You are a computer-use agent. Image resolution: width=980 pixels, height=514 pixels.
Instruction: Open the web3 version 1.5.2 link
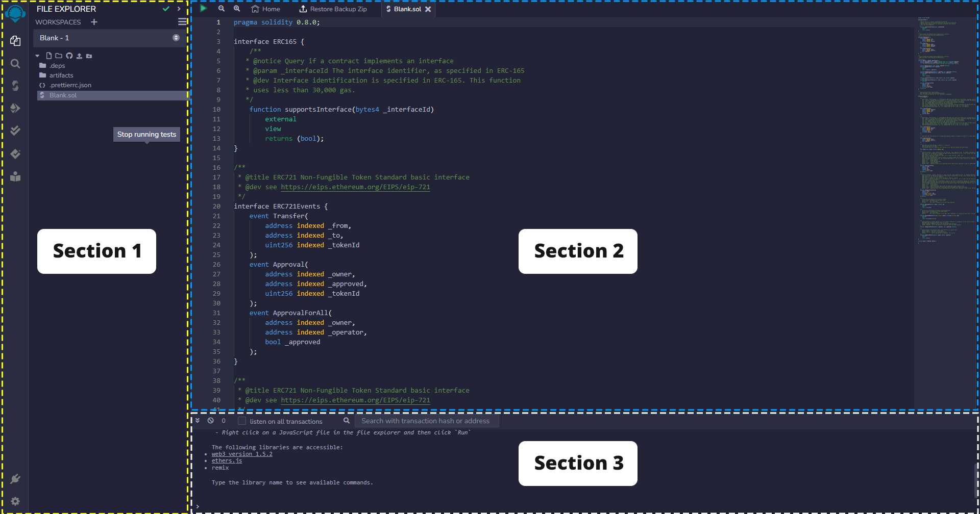click(242, 454)
